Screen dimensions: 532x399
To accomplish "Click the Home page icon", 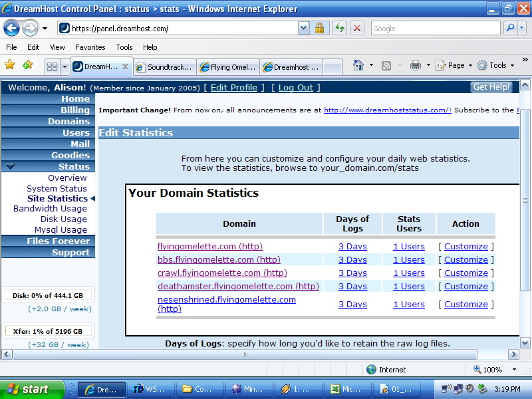I will (358, 65).
